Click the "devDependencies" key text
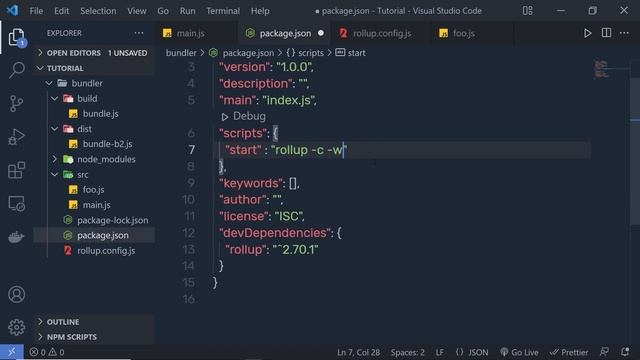This screenshot has height=360, width=640. tap(275, 233)
